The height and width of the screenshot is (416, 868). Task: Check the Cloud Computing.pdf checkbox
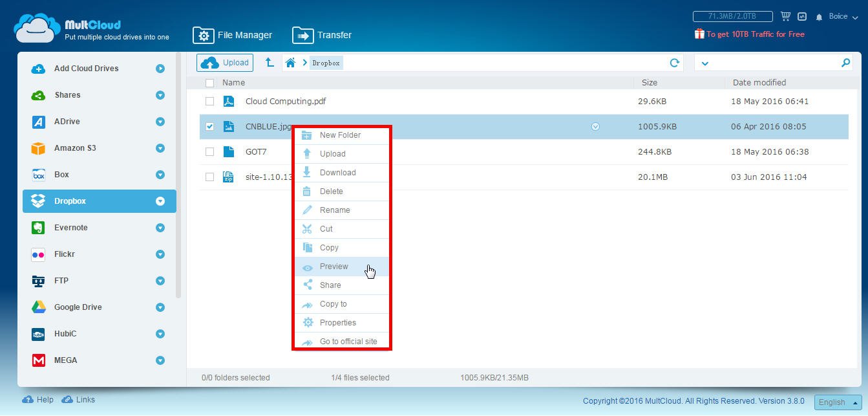click(x=209, y=102)
